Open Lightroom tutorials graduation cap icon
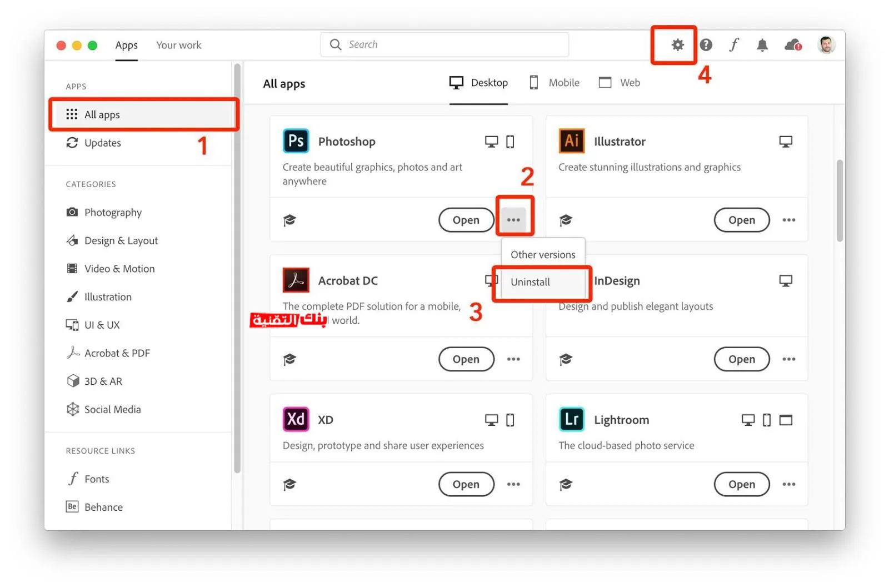The width and height of the screenshot is (889, 588). click(566, 485)
